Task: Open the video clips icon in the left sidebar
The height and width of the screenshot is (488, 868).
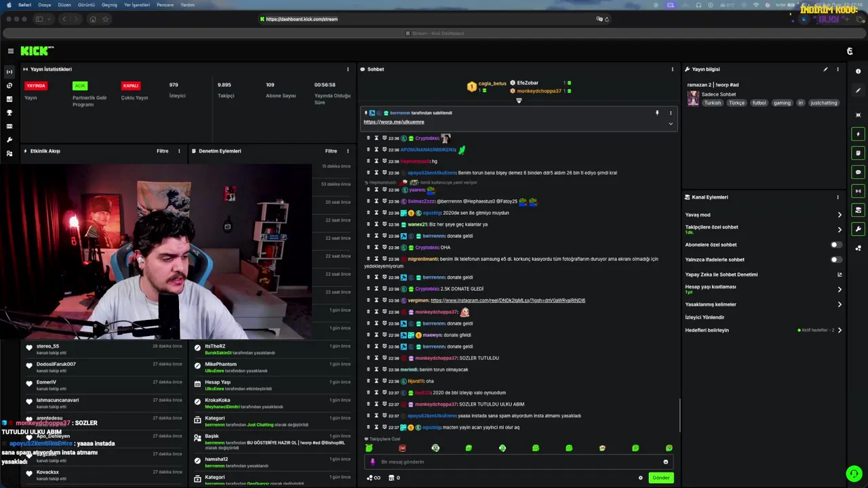Action: pos(9,126)
